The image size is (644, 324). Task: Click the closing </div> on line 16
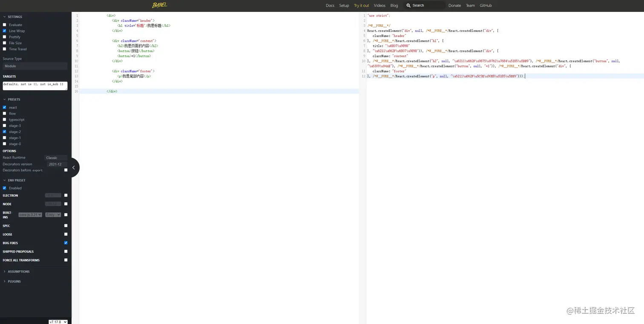coord(112,91)
